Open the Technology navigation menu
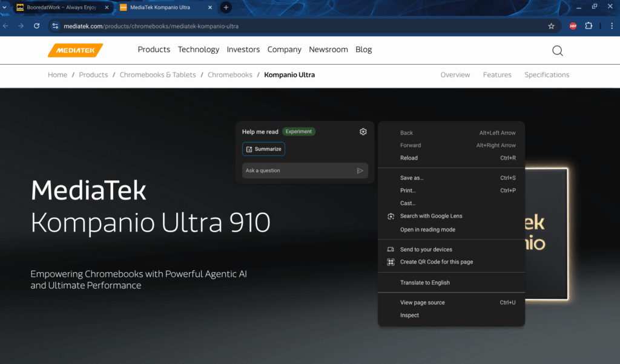Image resolution: width=620 pixels, height=364 pixels. pyautogui.click(x=199, y=50)
